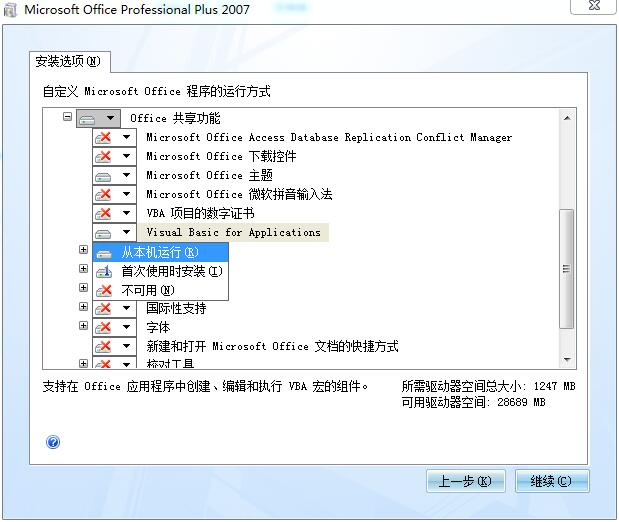The height and width of the screenshot is (522, 619).
Task: Click the vertical scrollbar thumb of the feature list
Action: click(x=567, y=269)
